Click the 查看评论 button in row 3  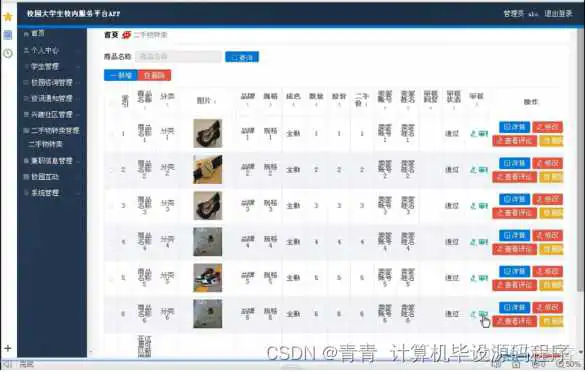514,213
